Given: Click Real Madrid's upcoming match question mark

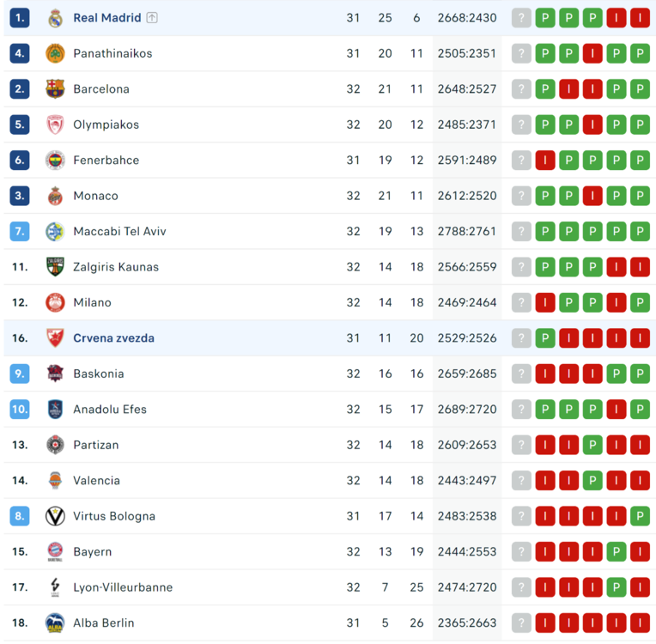Looking at the screenshot, I should click(521, 18).
